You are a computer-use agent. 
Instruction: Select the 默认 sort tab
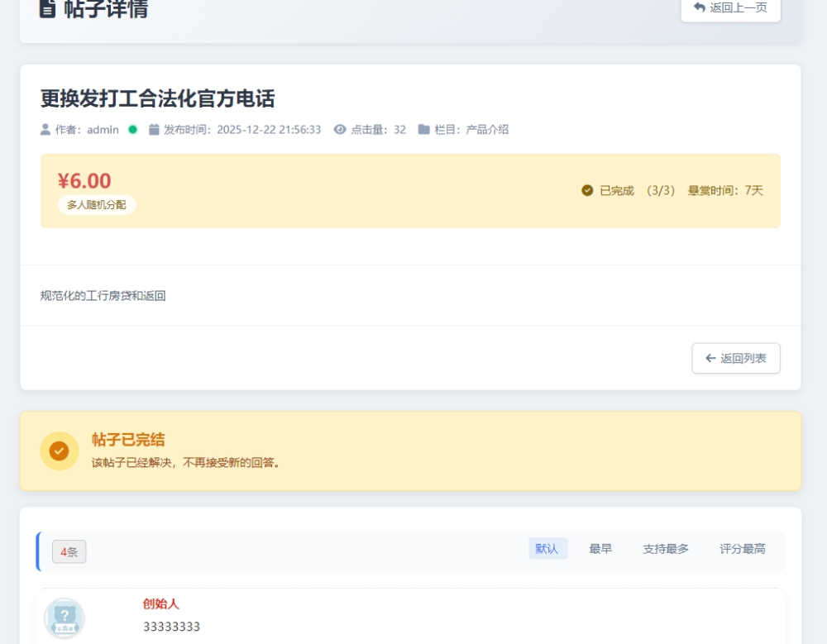[547, 549]
